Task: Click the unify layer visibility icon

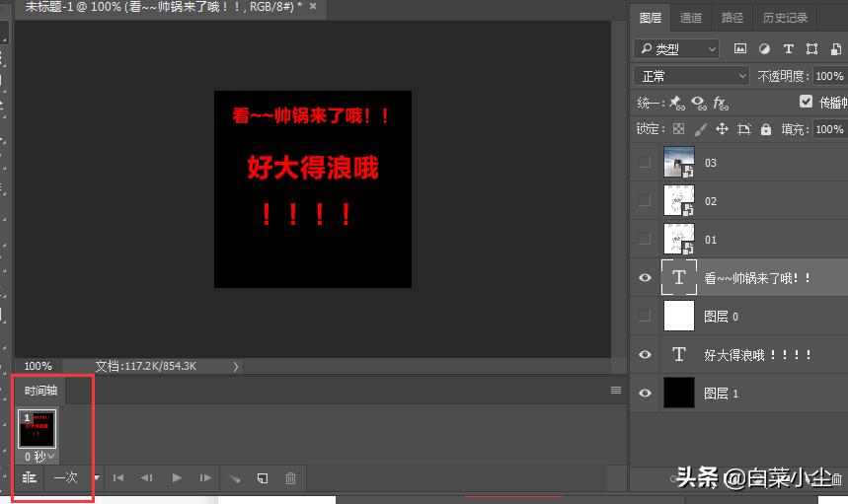Action: point(698,103)
